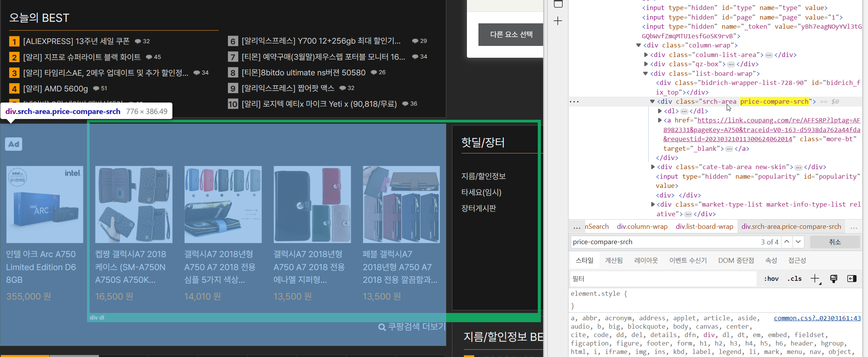Click the 취소 button next to the search field
Screen dimensions: 868x357
click(x=835, y=241)
